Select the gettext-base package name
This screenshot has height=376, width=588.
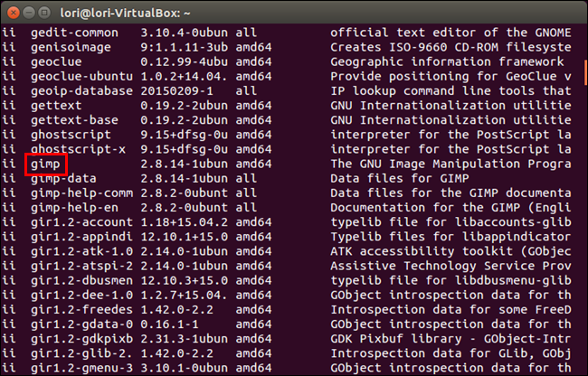[79, 120]
